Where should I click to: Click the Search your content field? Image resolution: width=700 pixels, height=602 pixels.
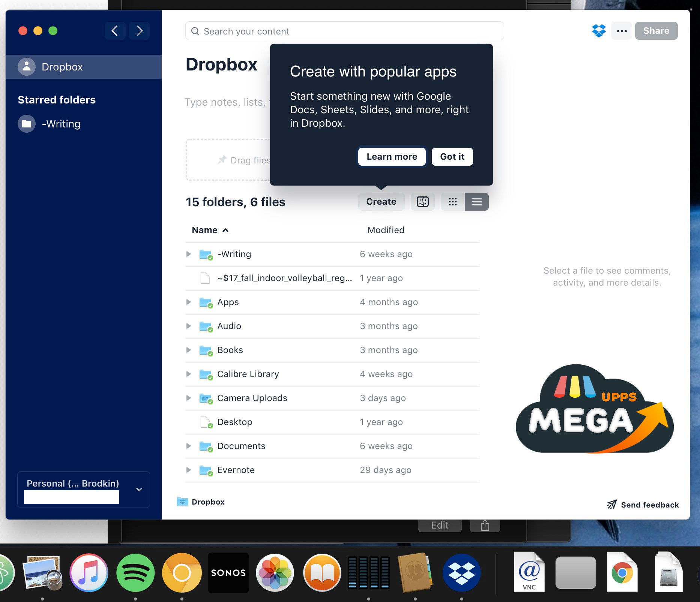(344, 31)
